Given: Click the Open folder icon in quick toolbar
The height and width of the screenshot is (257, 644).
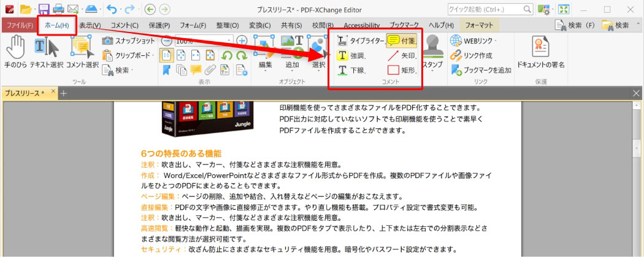Looking at the screenshot, I should tap(26, 9).
